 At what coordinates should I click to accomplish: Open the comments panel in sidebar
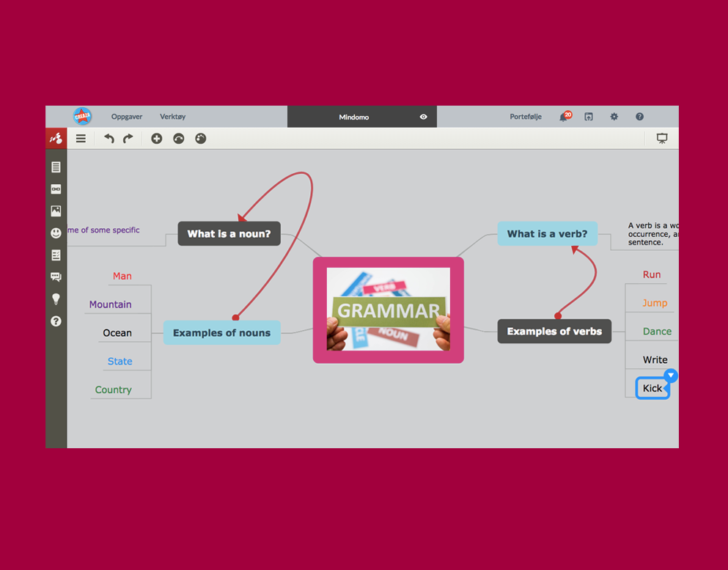[x=56, y=277]
